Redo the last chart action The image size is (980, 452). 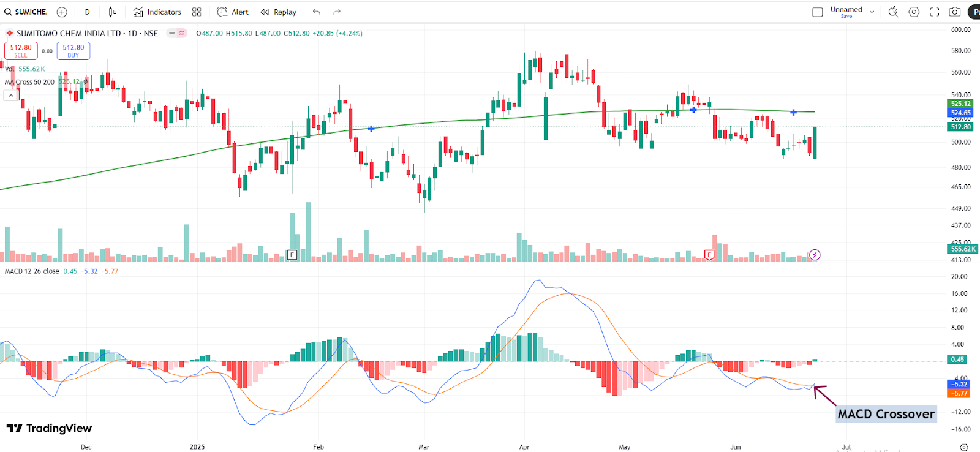[337, 12]
